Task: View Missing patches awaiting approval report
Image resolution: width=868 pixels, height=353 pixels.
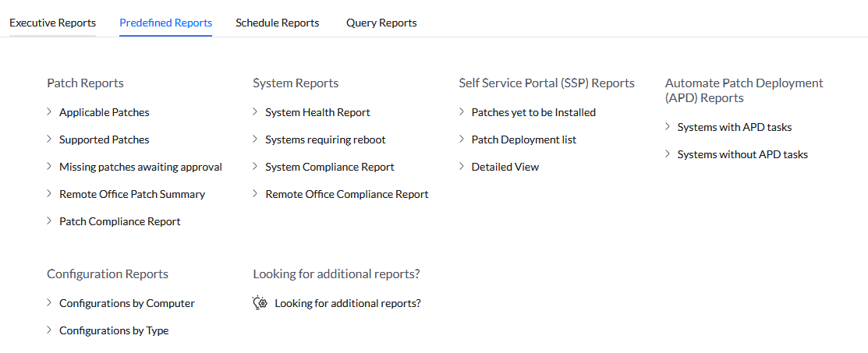Action: pyautogui.click(x=140, y=167)
